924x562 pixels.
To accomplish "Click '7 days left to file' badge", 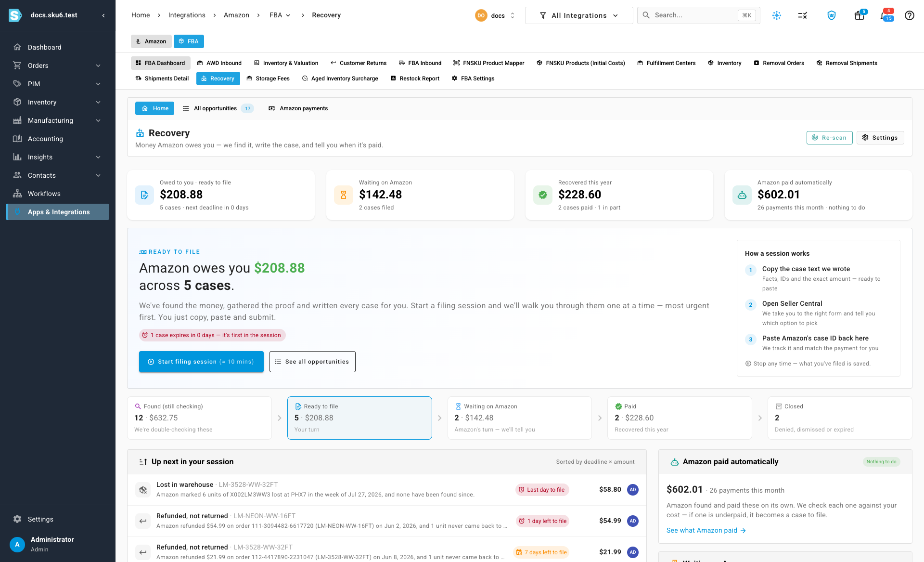I will coord(541,552).
